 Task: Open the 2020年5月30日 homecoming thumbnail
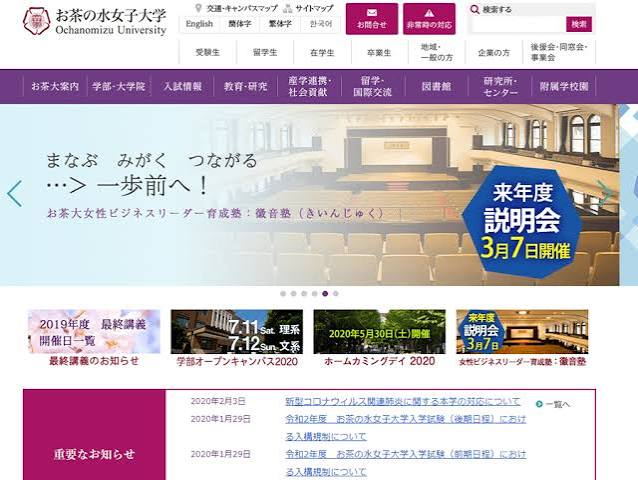380,332
